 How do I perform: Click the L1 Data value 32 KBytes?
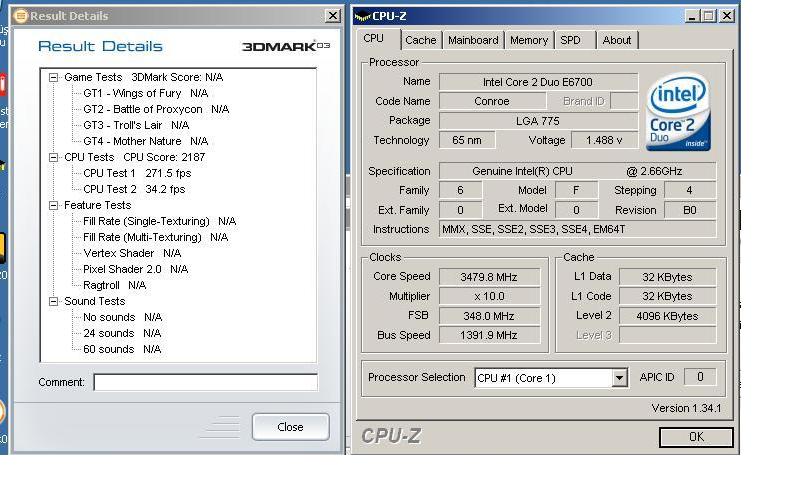pyautogui.click(x=667, y=277)
